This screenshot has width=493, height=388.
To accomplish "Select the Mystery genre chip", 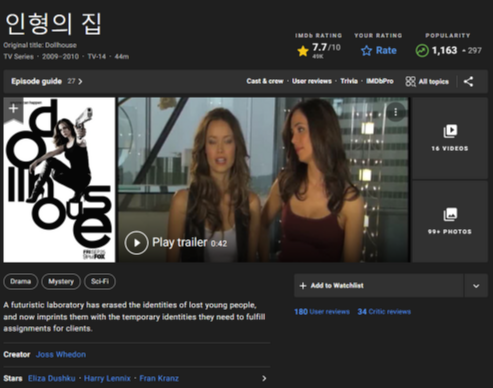I will pos(61,282).
